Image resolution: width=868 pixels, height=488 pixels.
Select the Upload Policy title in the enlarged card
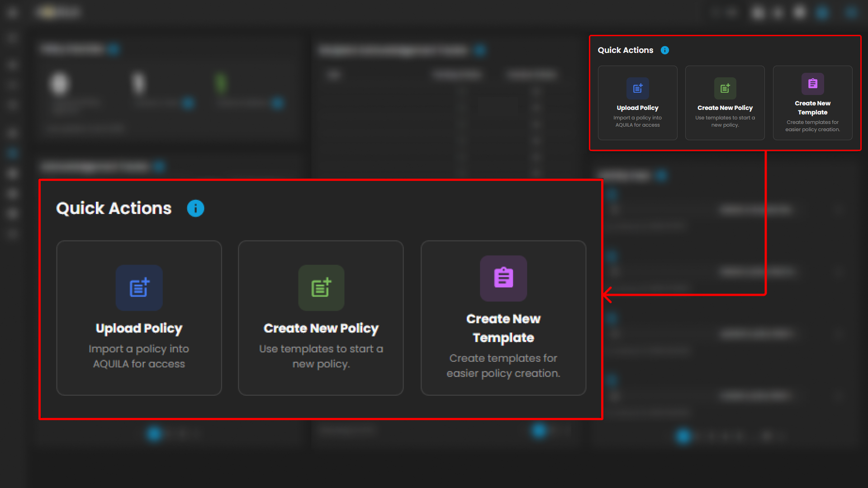(x=139, y=328)
